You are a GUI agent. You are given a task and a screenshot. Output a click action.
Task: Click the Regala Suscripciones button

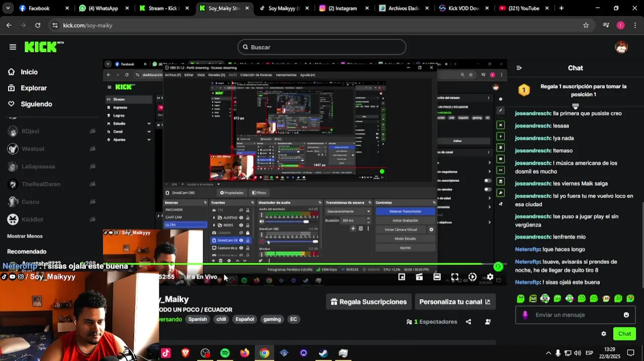pos(369,302)
